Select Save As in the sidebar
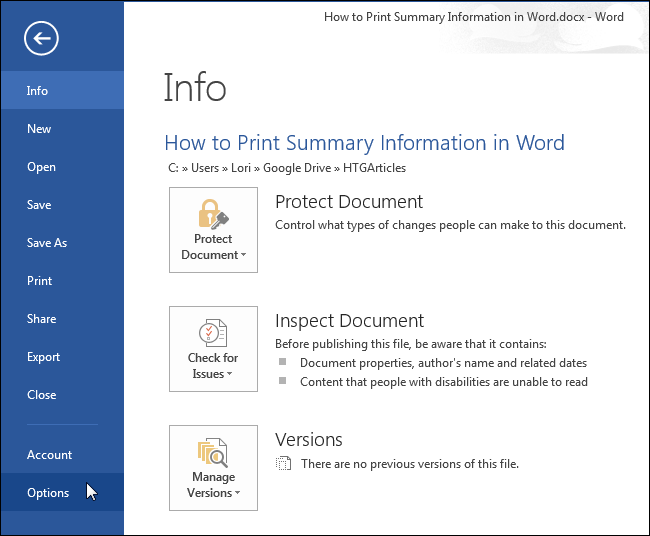 click(x=62, y=243)
